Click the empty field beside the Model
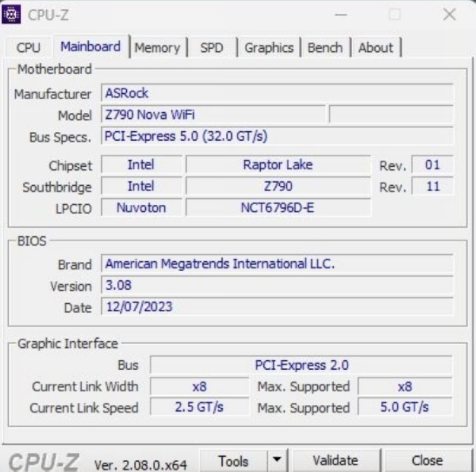Screen dimensions: 476x472 click(392, 114)
